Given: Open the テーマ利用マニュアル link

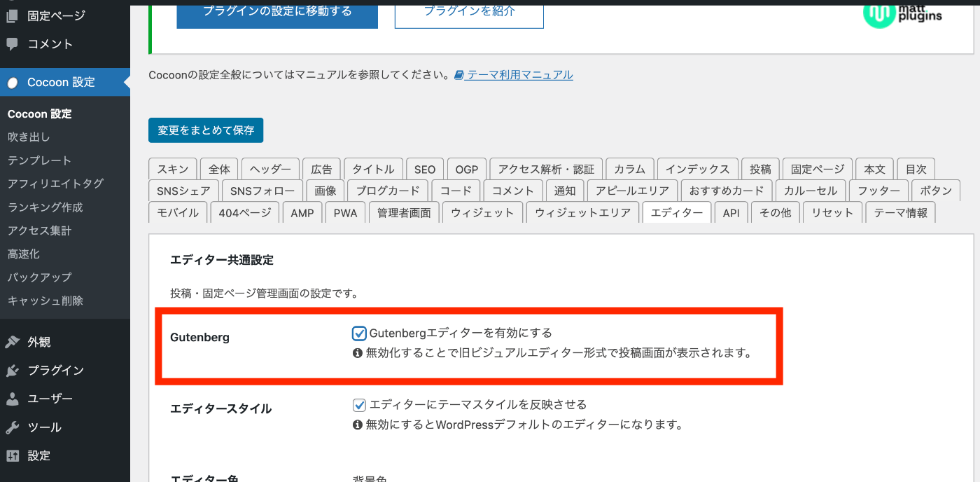Looking at the screenshot, I should click(x=519, y=75).
